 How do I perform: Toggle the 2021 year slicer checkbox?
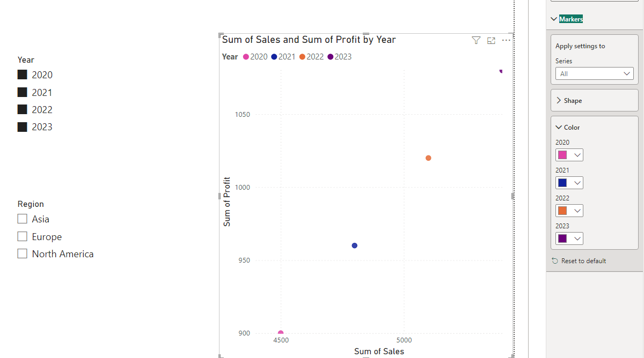point(23,92)
